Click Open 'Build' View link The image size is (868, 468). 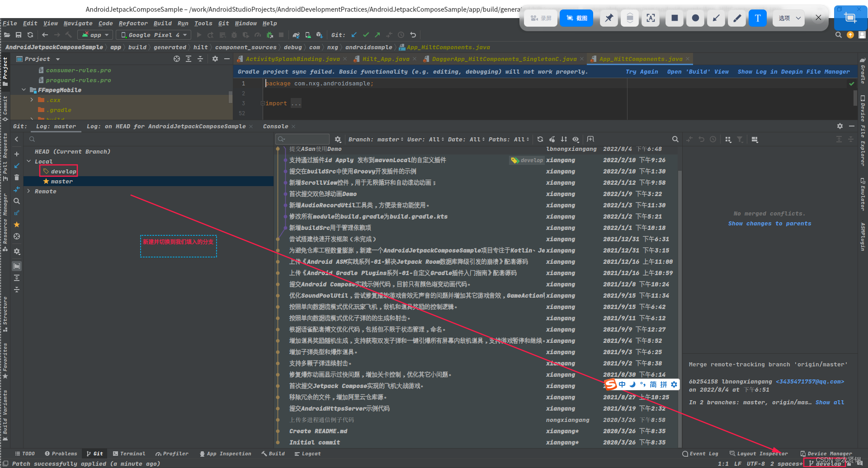click(698, 71)
